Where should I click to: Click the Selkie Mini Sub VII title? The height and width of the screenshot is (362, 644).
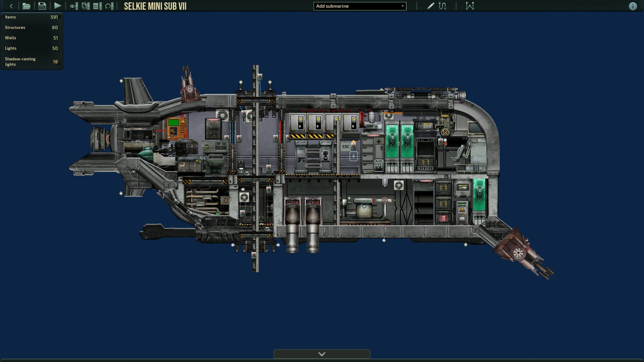tap(155, 6)
